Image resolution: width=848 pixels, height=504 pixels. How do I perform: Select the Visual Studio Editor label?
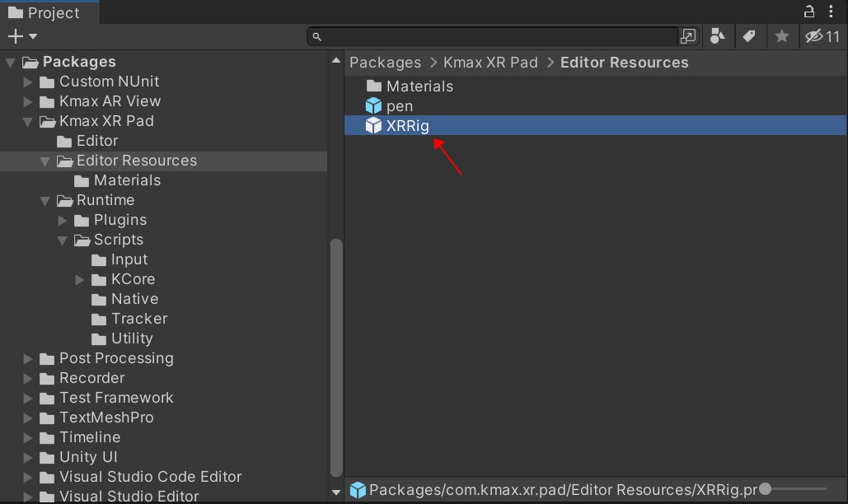point(129,496)
